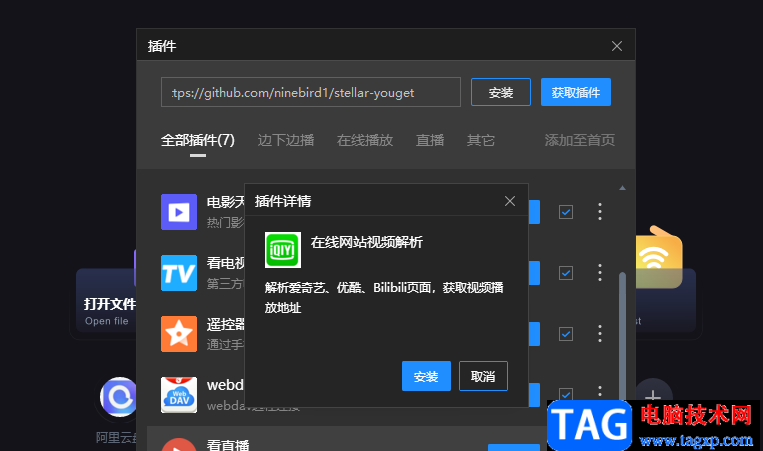Close the 插件 window
Viewport: 763px width, 451px height.
click(x=617, y=46)
